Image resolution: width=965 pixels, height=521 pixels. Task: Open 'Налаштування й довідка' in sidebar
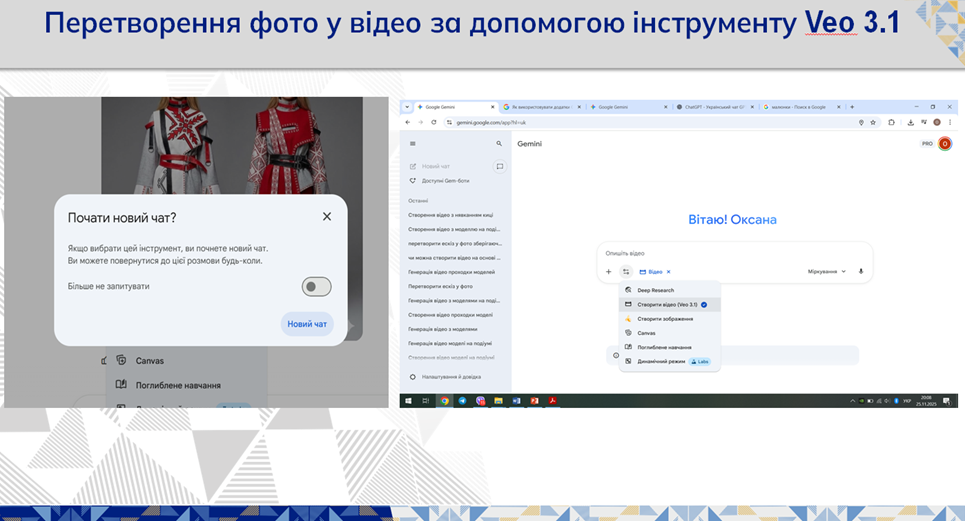[452, 377]
